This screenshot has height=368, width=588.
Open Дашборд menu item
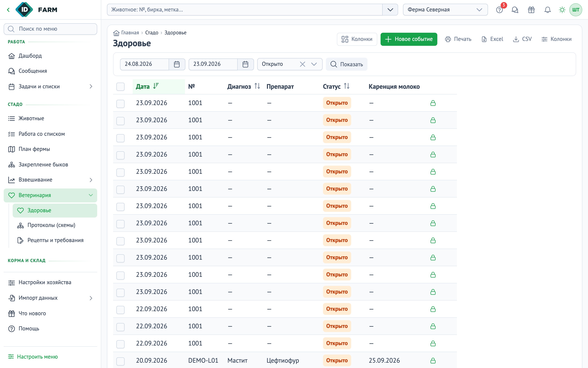(x=50, y=56)
